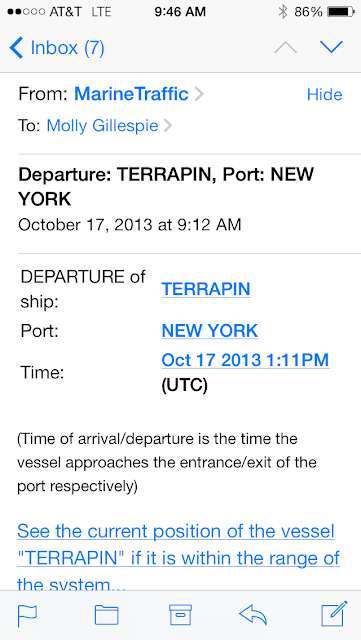
Task: Open the TERRAPIN ship link
Action: [206, 289]
